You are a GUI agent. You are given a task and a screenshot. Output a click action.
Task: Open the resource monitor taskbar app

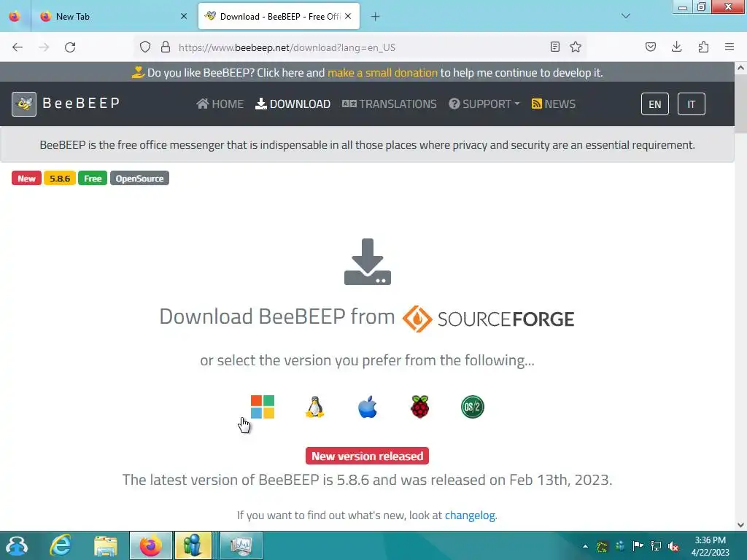click(x=241, y=545)
